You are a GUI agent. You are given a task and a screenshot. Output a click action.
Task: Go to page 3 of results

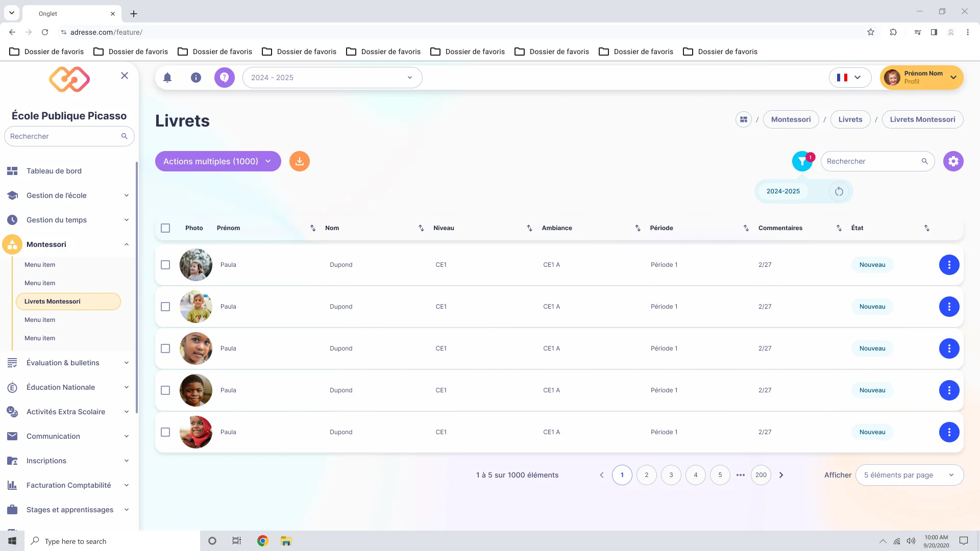pos(671,475)
